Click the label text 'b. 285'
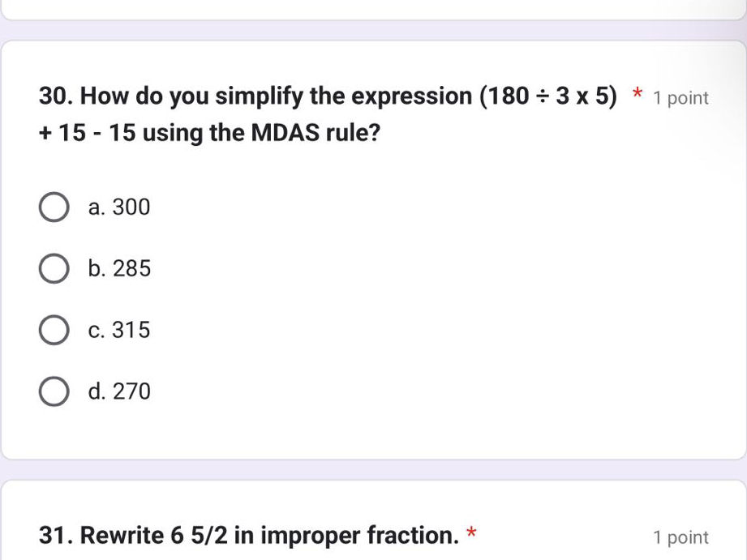The height and width of the screenshot is (560, 747). (x=119, y=268)
